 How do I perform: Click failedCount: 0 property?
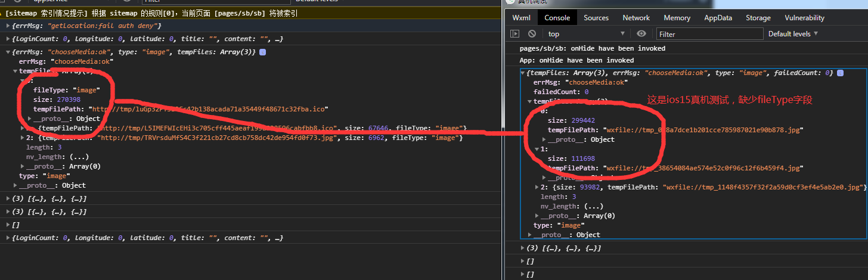tap(561, 92)
